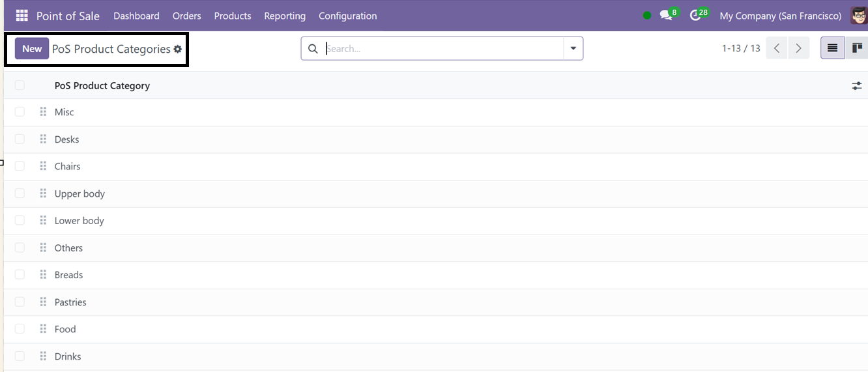Open the Products menu
This screenshot has height=372, width=868.
click(x=233, y=16)
